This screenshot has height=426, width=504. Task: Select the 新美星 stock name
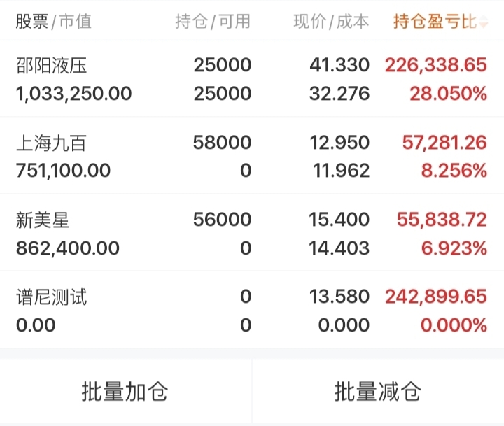coord(43,220)
